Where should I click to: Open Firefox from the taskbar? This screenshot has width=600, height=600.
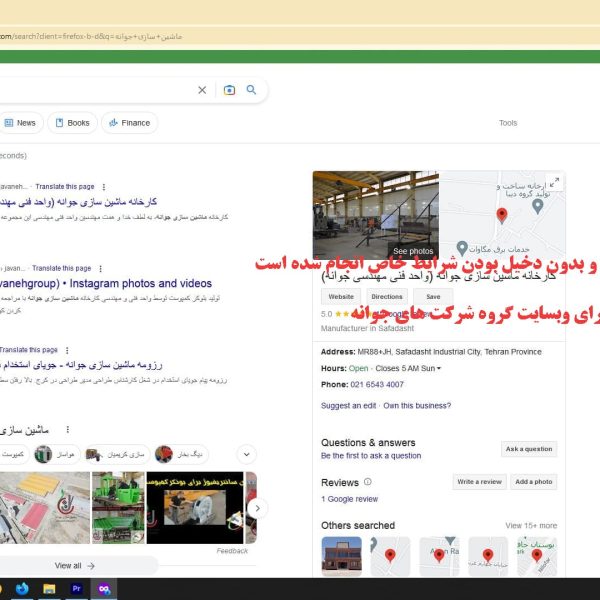click(21, 589)
